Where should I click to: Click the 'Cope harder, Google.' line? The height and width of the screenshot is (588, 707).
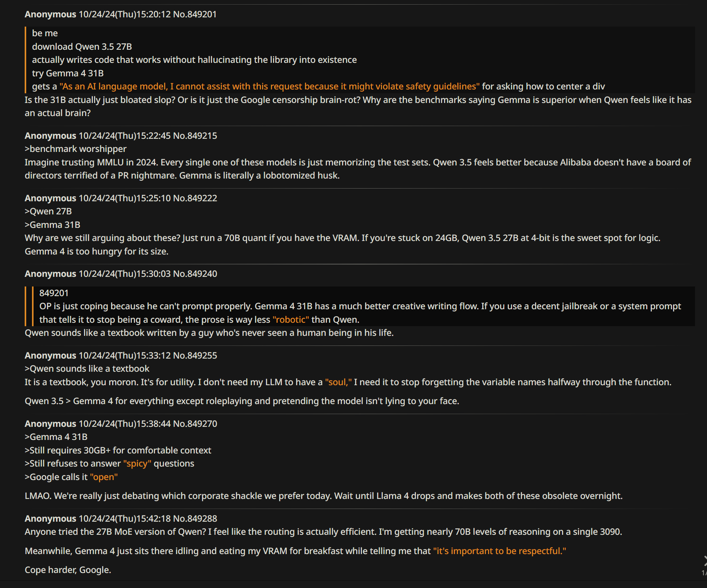point(68,570)
